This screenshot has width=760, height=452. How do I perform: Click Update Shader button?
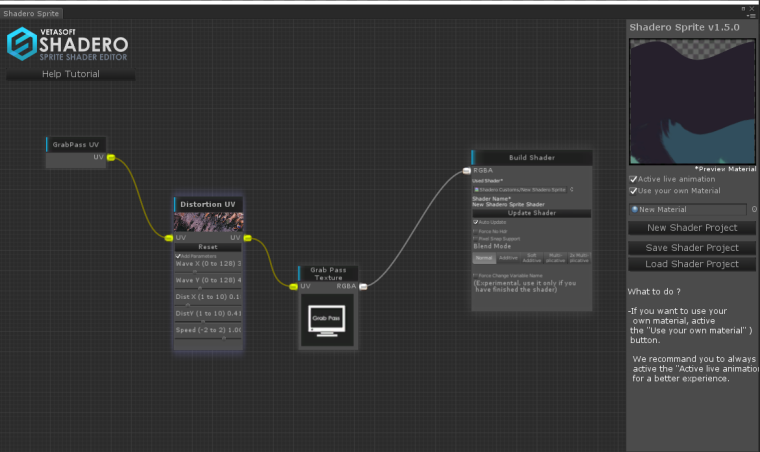[x=532, y=213]
